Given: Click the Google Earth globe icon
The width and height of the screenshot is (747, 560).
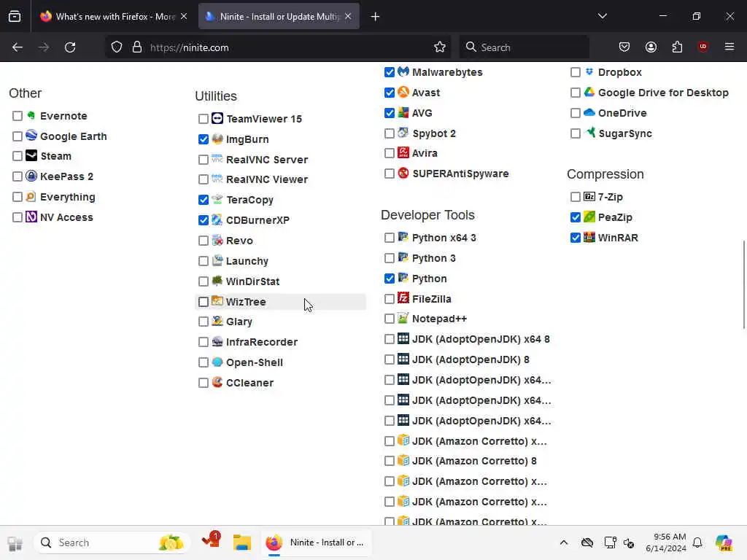Looking at the screenshot, I should (x=31, y=135).
